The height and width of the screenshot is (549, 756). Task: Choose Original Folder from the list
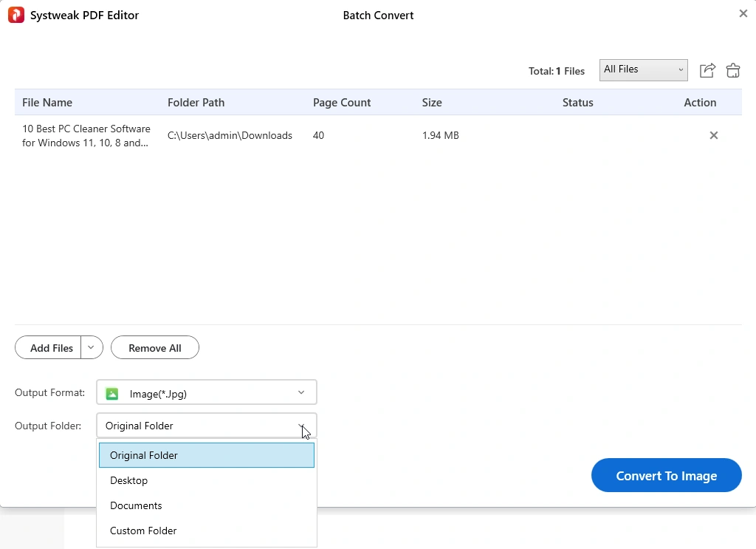coord(207,455)
